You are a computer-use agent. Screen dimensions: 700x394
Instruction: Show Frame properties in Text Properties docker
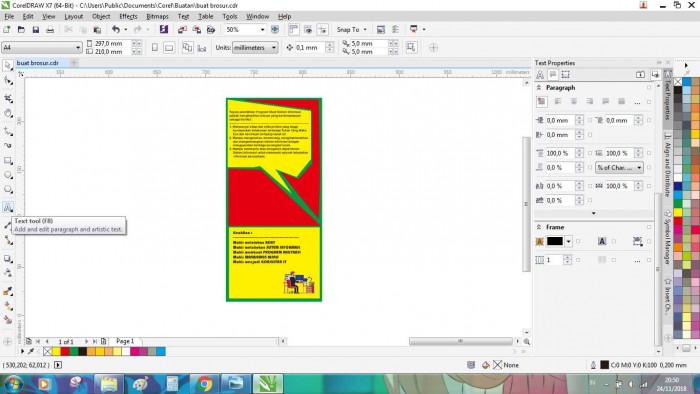[566, 75]
